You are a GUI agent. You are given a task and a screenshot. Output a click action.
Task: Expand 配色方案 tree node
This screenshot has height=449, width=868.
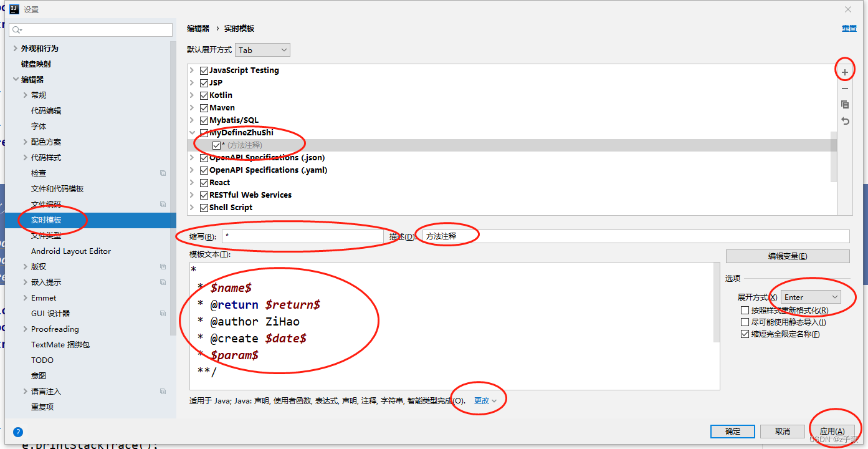(x=25, y=142)
